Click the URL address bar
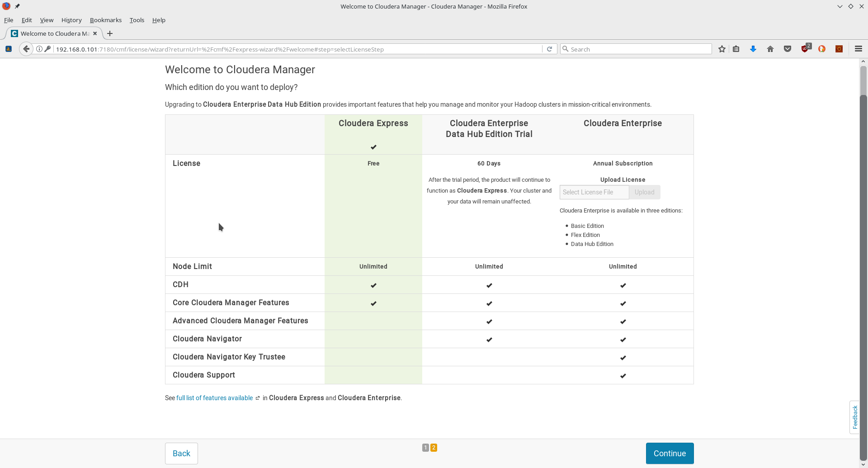868x468 pixels. [298, 49]
